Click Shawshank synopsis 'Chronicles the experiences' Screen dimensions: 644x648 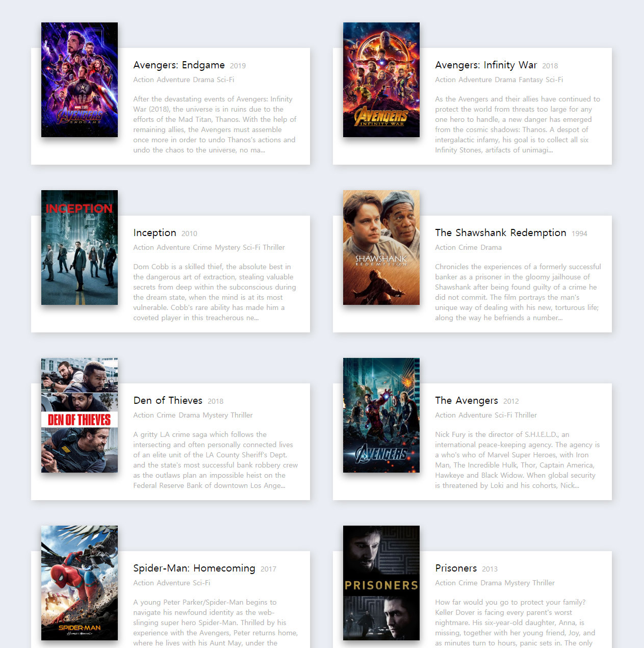(x=518, y=292)
